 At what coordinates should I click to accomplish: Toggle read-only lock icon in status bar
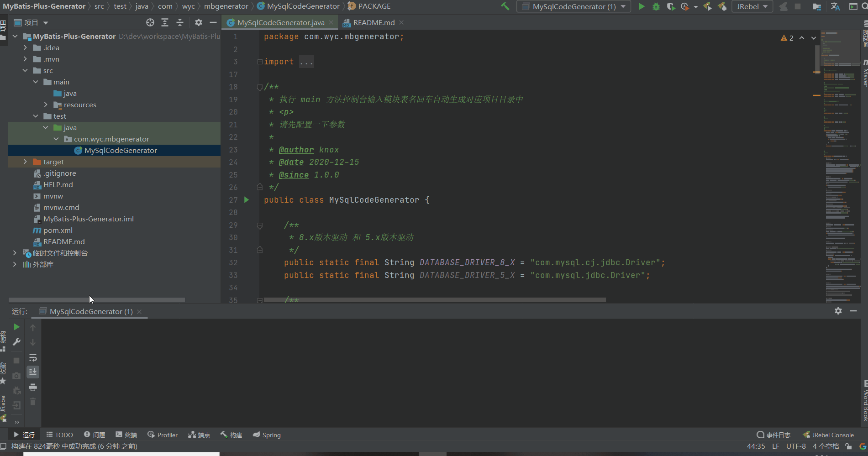tap(848, 446)
